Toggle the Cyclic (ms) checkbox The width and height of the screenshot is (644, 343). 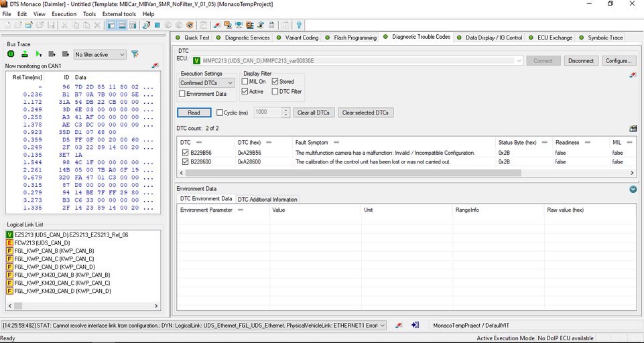(x=220, y=113)
